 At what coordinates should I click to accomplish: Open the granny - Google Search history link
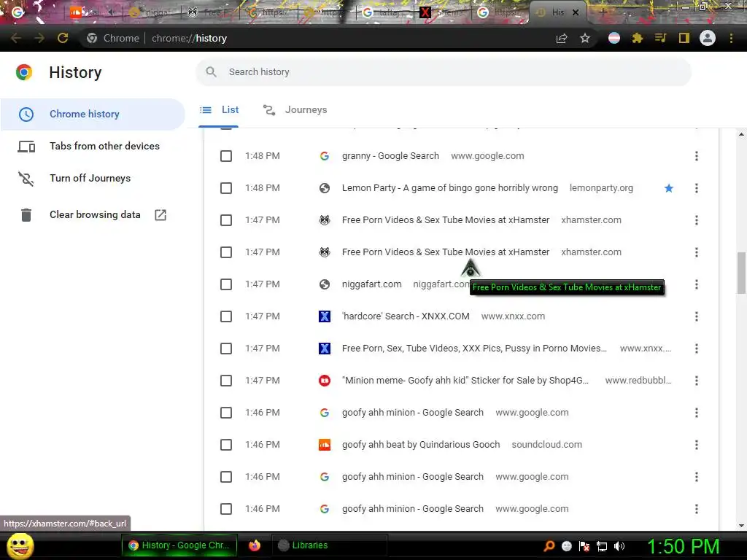click(x=390, y=156)
